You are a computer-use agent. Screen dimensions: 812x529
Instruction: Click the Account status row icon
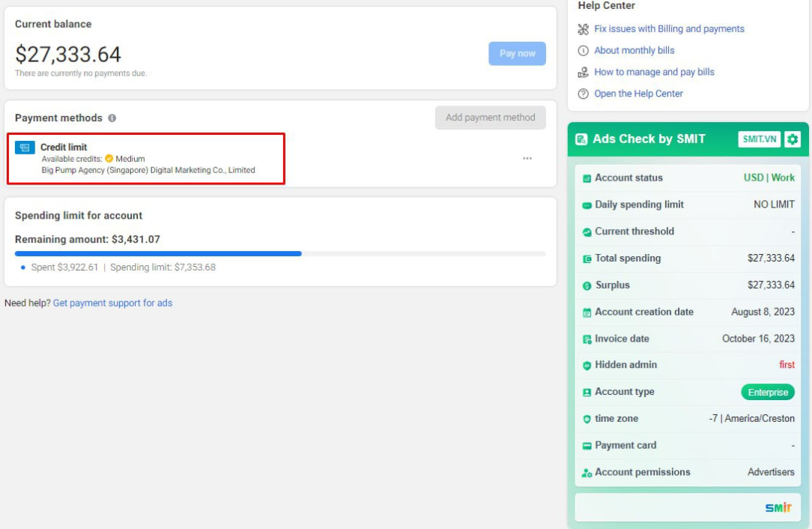(x=587, y=179)
